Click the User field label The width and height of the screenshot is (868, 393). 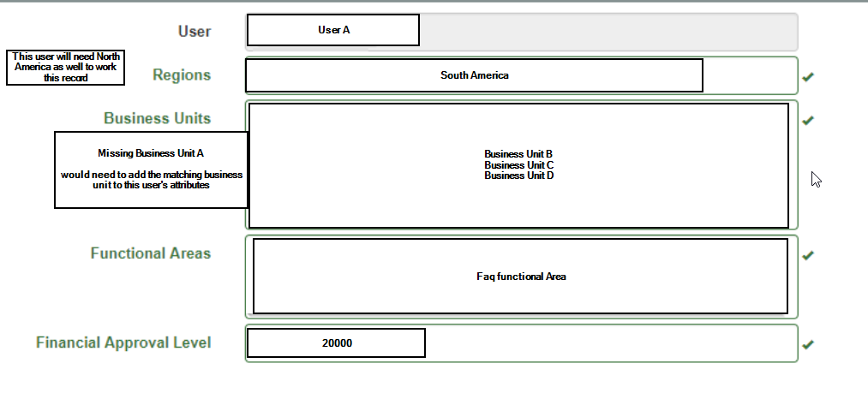click(x=194, y=32)
